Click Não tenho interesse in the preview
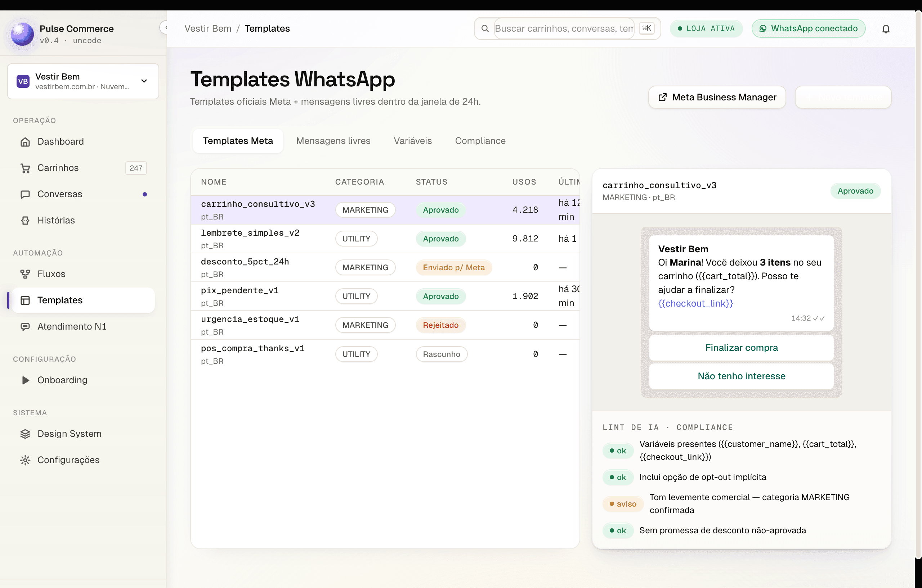 click(741, 376)
